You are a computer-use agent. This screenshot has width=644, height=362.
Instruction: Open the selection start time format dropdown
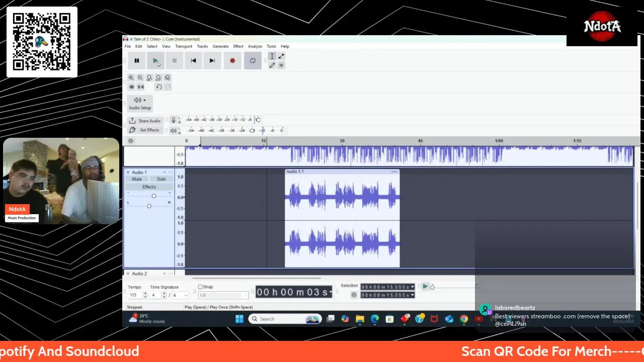413,287
